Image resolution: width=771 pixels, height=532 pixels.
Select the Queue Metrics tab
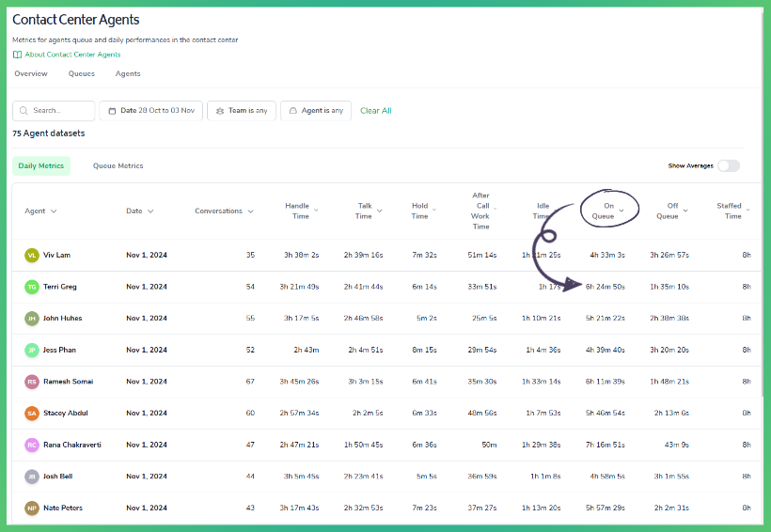(x=118, y=165)
